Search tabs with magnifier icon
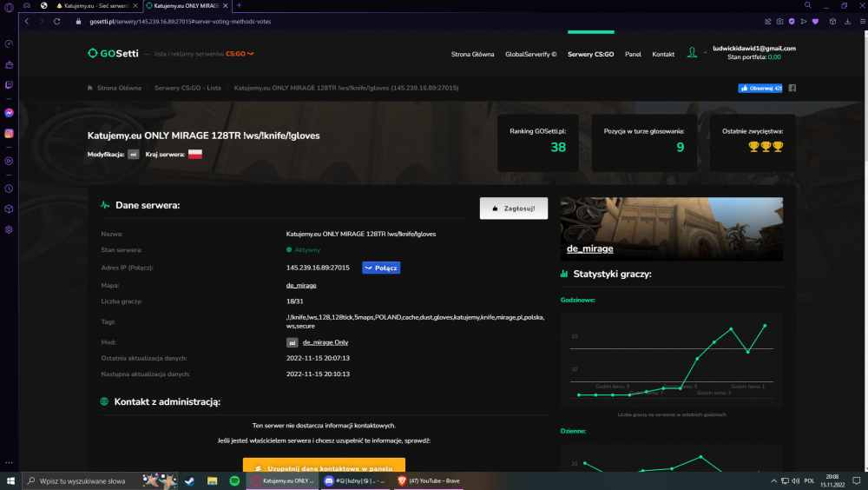868x490 pixels. point(807,5)
